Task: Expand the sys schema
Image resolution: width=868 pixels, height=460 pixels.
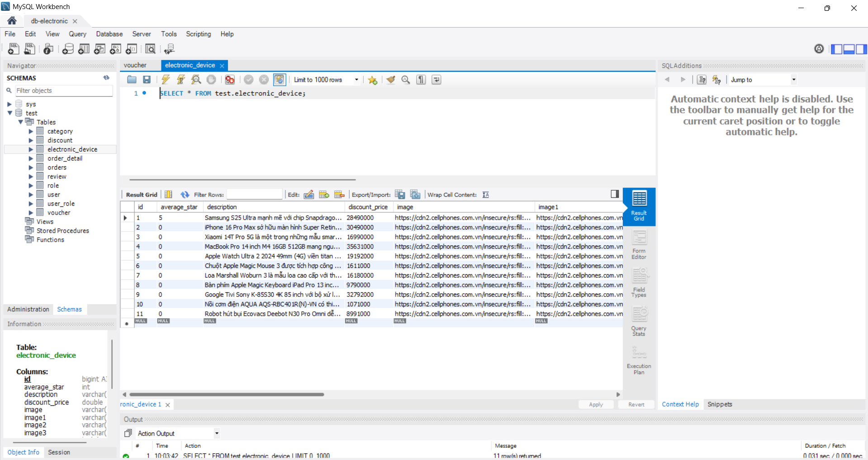Action: click(9, 104)
